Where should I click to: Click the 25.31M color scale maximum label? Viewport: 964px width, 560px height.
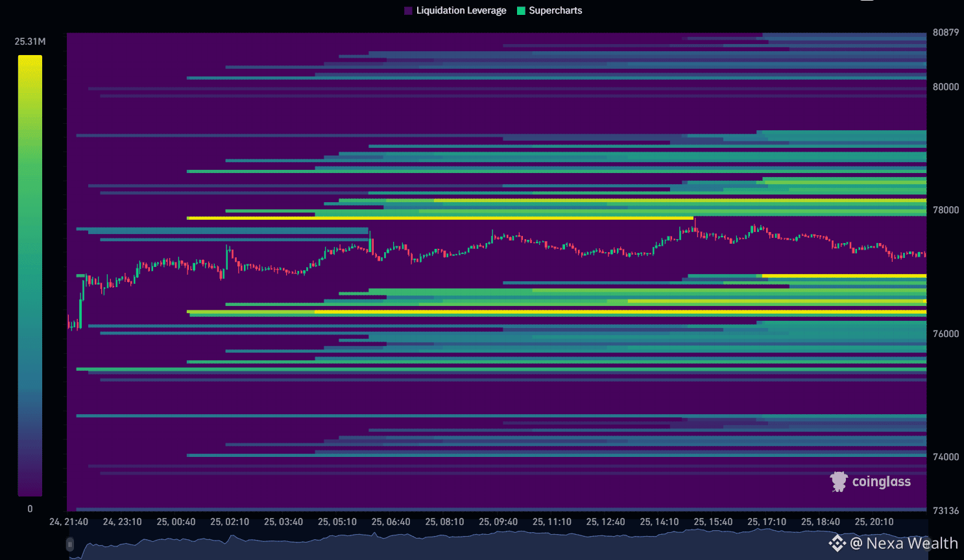pos(30,41)
